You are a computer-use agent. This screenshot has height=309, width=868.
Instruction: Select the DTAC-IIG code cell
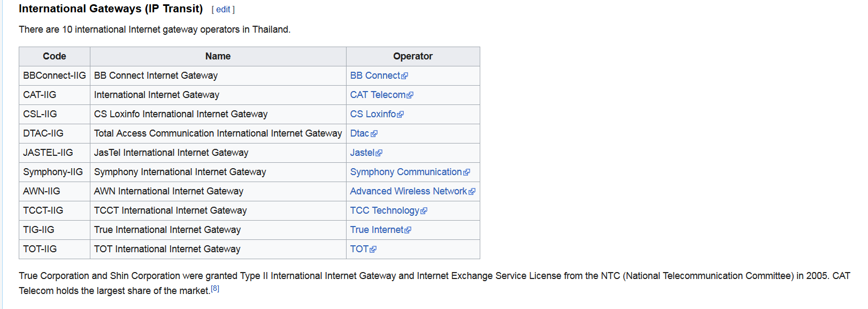(55, 133)
